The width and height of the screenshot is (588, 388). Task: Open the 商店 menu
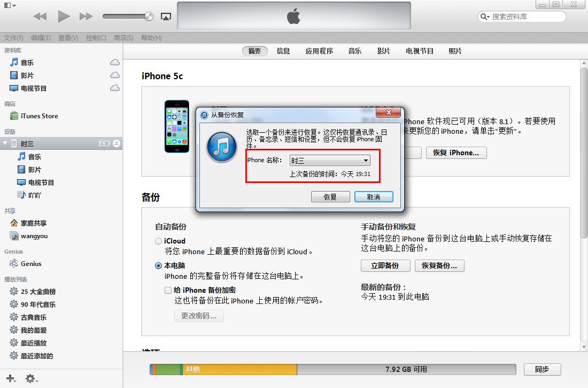click(123, 37)
